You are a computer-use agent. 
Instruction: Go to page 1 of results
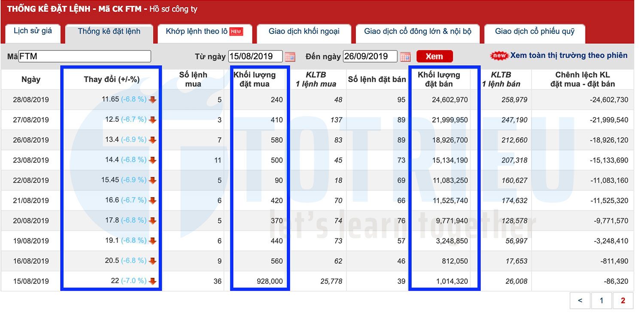[x=601, y=301]
